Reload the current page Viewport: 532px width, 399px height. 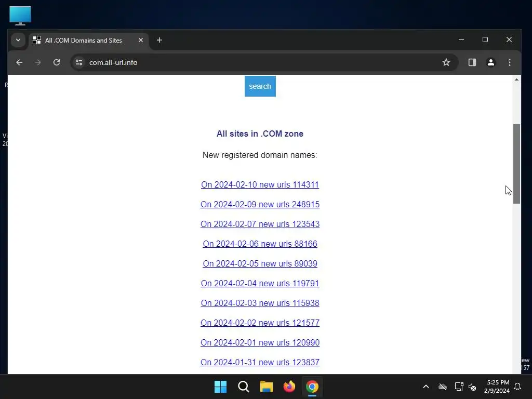(57, 62)
